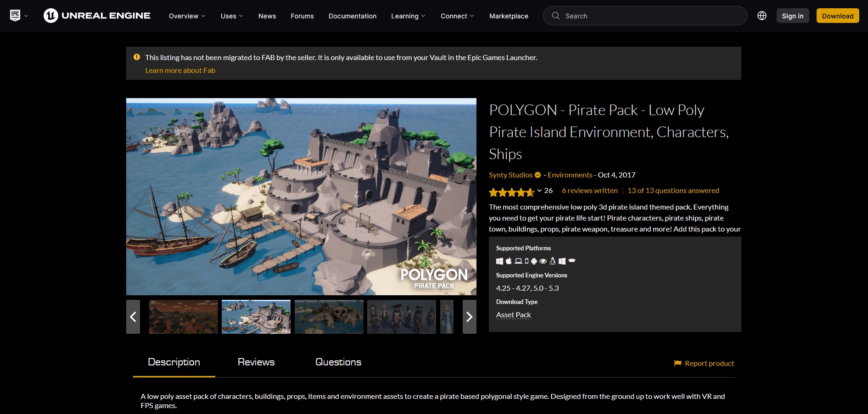Expand the Epic Games logo dropdown chevron
The image size is (868, 414).
click(x=26, y=16)
